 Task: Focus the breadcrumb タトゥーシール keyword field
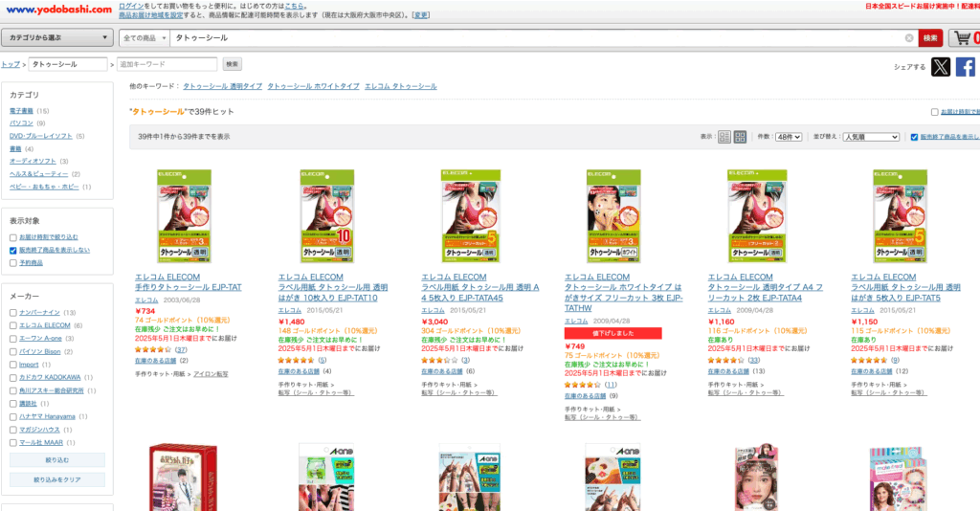68,64
